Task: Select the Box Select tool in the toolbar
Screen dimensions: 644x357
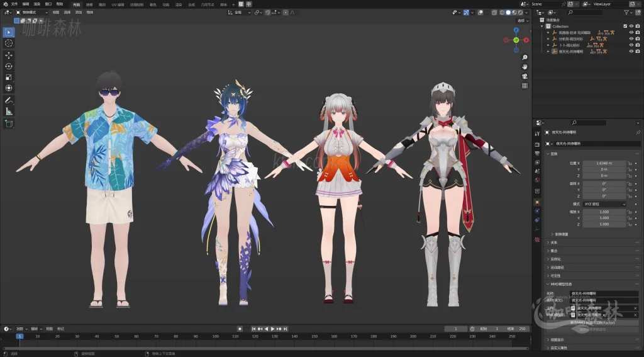Action: coord(9,32)
